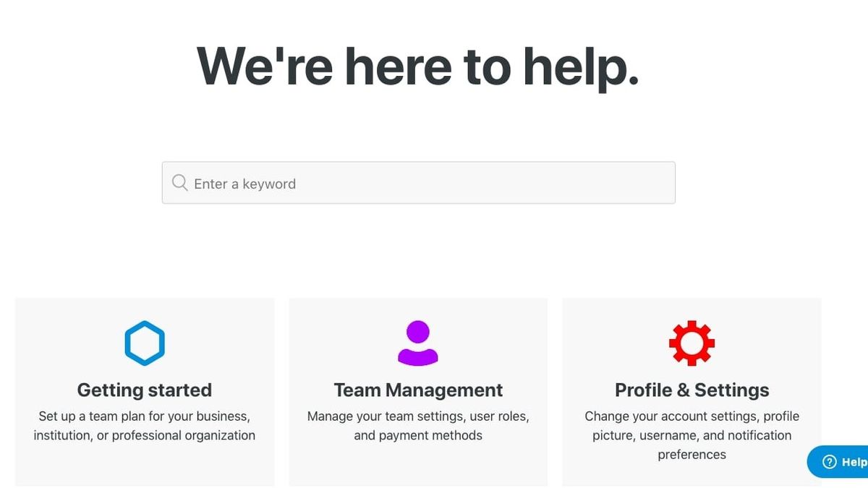
Task: Open the Profile & Settings title link
Action: tap(692, 390)
